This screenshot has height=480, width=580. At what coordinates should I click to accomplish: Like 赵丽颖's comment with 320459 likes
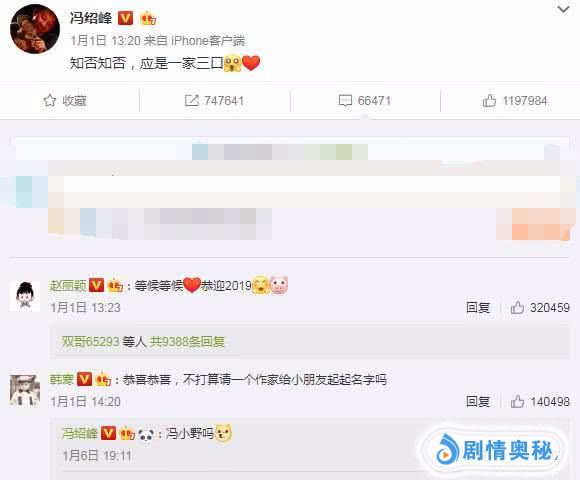pyautogui.click(x=517, y=308)
